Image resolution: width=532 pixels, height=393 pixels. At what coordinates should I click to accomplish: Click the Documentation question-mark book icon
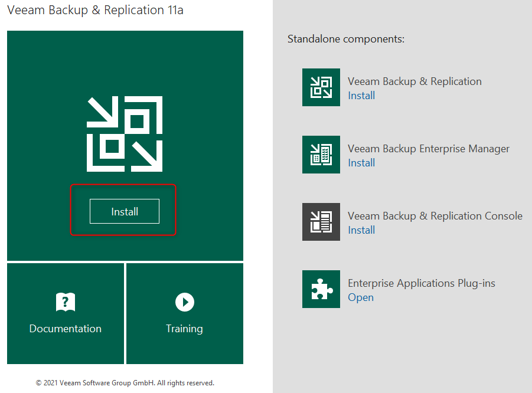coord(66,302)
